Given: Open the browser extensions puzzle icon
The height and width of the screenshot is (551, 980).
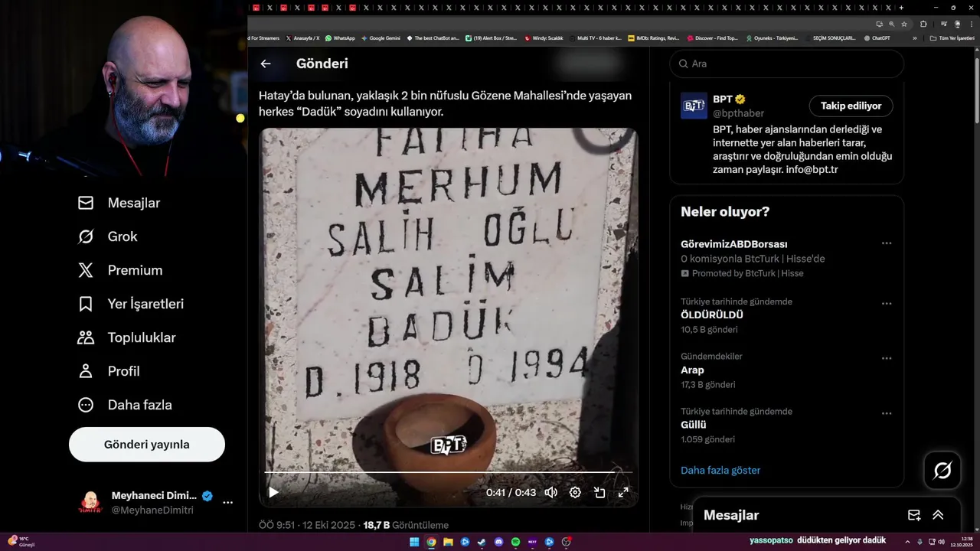Looking at the screenshot, I should pos(924,24).
